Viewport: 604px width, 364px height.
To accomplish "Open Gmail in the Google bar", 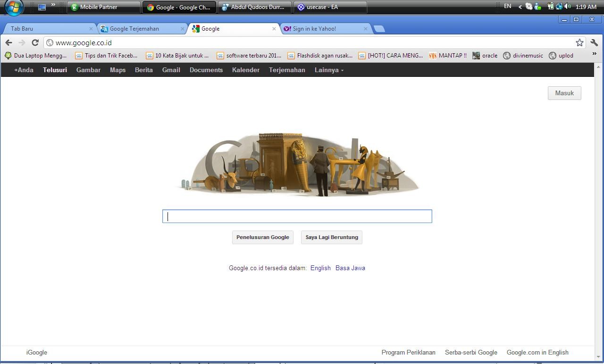I will [171, 70].
